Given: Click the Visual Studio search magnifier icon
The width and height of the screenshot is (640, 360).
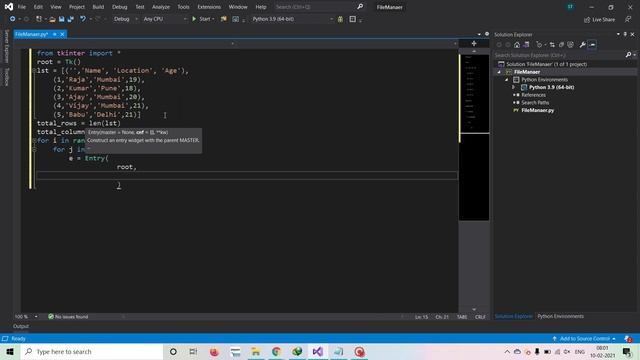Looking at the screenshot, I should coord(360,7).
